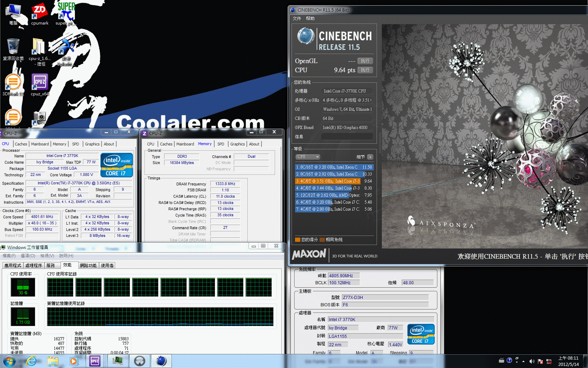This screenshot has height=368, width=588.
Task: Click the steering wheel taskbar icon
Action: 140,361
